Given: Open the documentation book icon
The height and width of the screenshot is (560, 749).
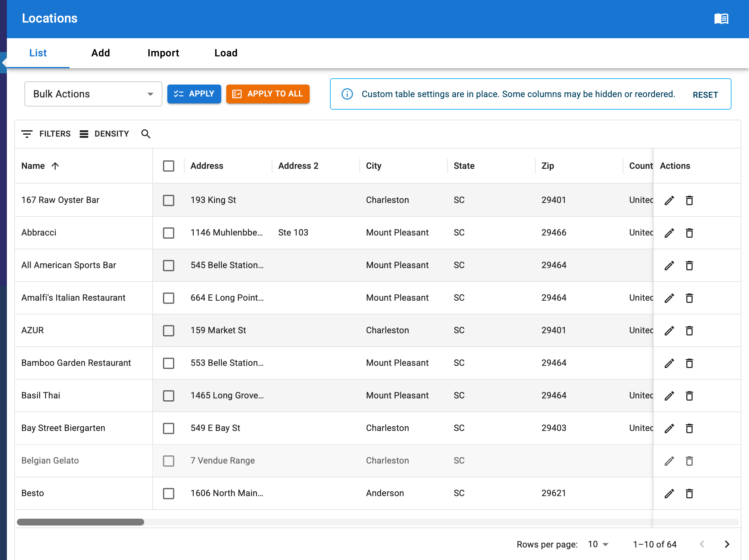Looking at the screenshot, I should [x=721, y=18].
